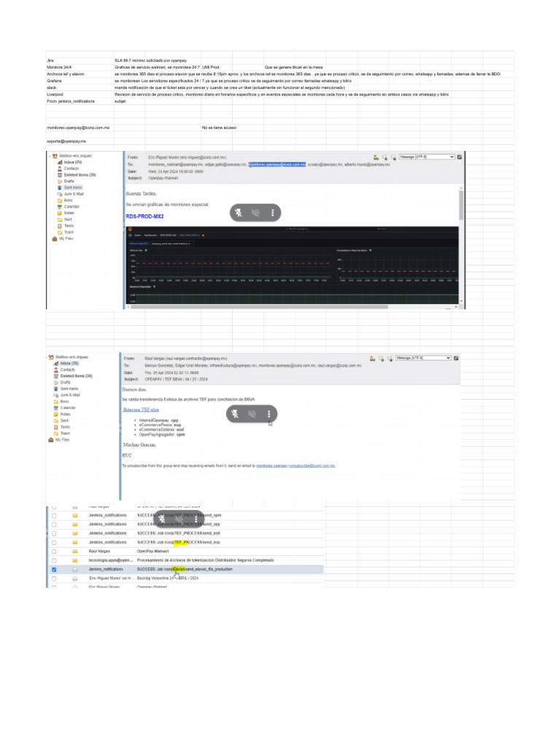
Task: Open three-dots menu on overlay in TEF BBVA email
Action: pyautogui.click(x=268, y=414)
